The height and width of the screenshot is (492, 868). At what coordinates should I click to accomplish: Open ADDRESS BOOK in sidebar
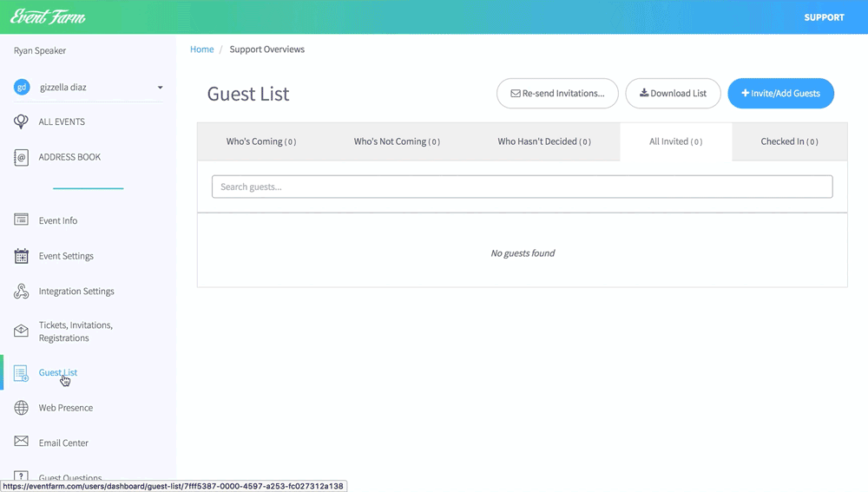click(x=69, y=157)
